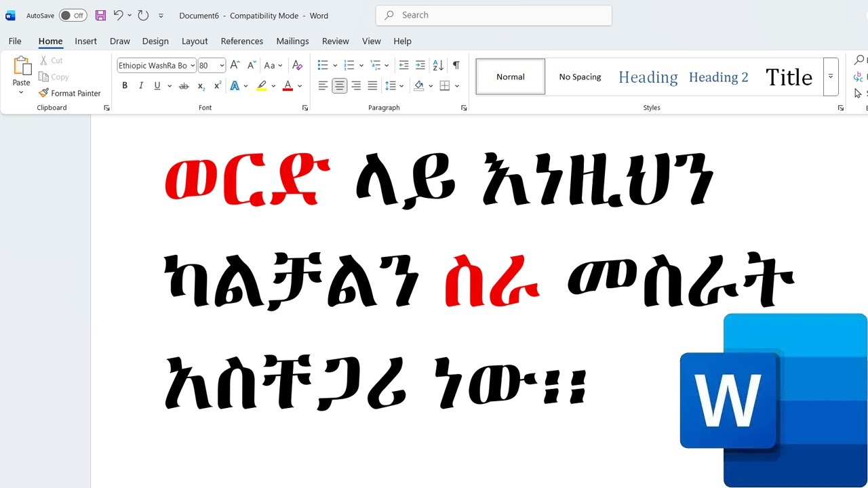The height and width of the screenshot is (488, 868).
Task: Center align text
Action: [x=340, y=85]
